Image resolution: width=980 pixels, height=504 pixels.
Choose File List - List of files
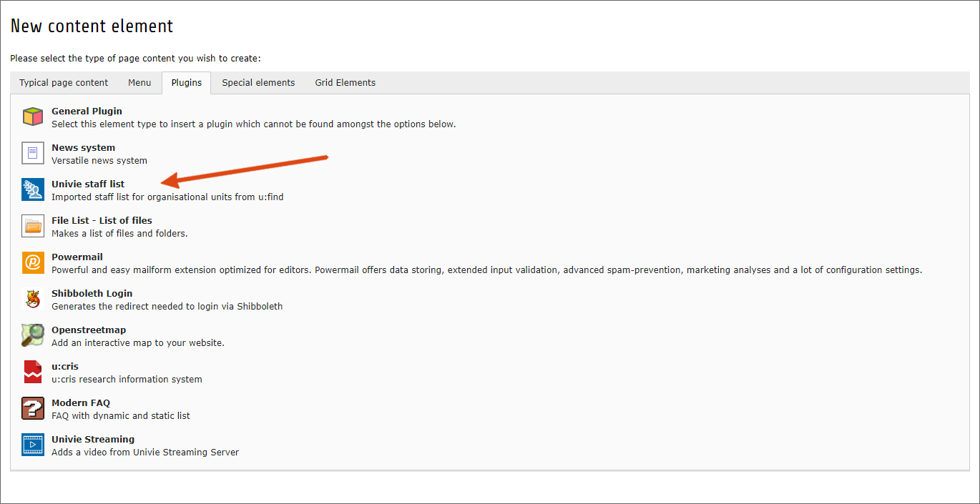[102, 221]
